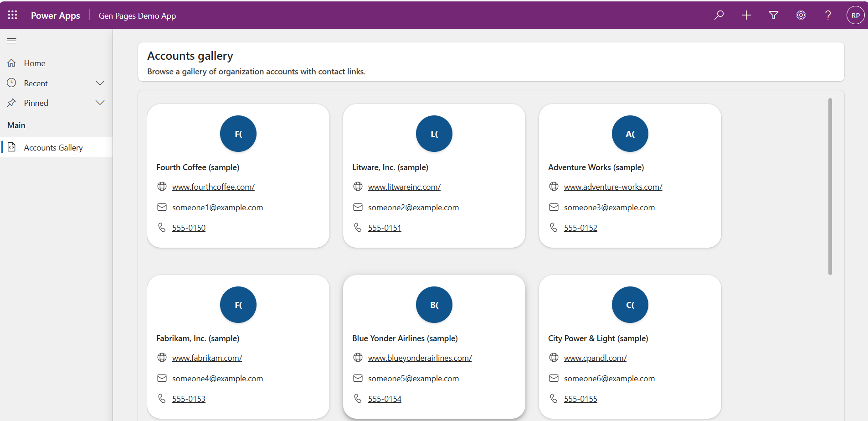
Task: Click the globe icon beside City Power website
Action: [x=554, y=358]
